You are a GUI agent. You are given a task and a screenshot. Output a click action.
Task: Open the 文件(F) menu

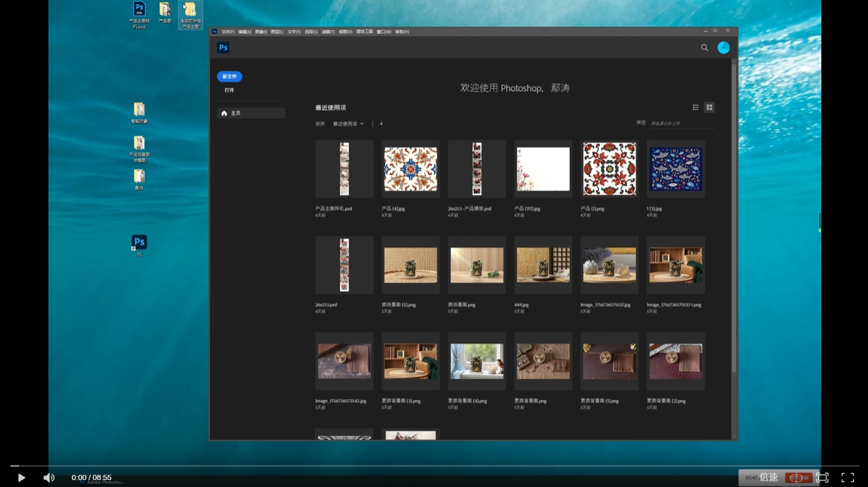point(228,32)
